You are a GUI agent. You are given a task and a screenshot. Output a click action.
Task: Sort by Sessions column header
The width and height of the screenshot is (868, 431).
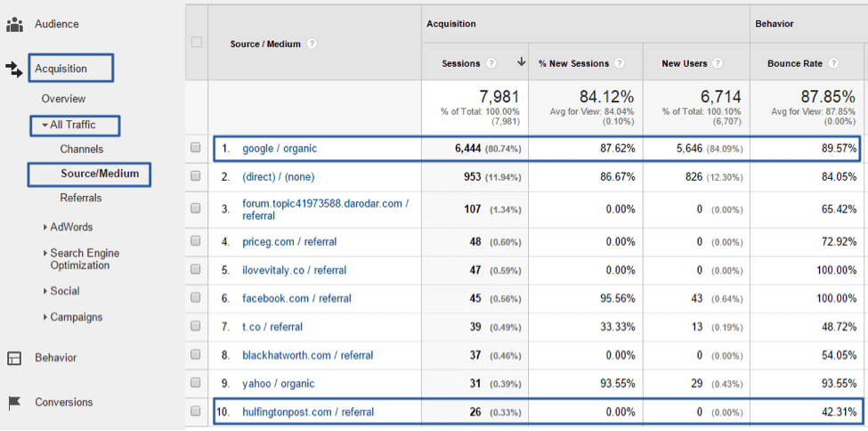click(461, 64)
